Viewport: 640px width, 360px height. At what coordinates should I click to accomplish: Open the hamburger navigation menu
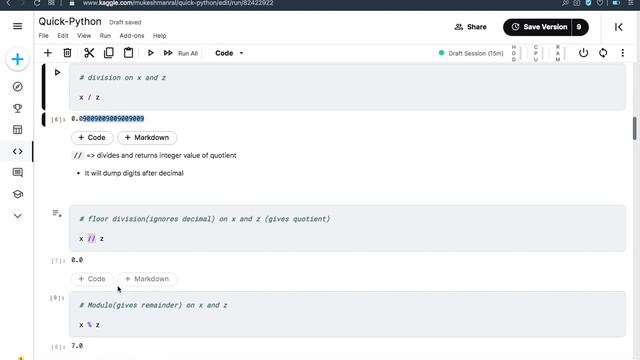(18, 26)
